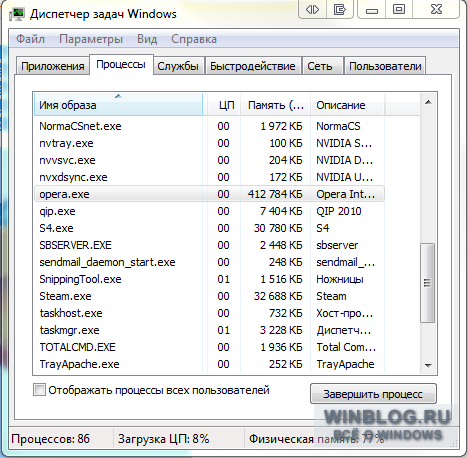Open the Файл menu
The width and height of the screenshot is (468, 458).
pyautogui.click(x=30, y=39)
